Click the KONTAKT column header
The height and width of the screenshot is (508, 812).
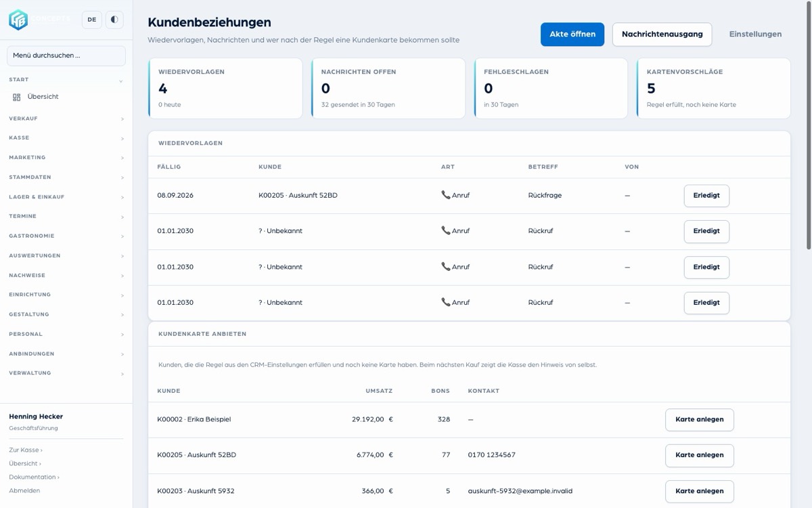pos(484,391)
